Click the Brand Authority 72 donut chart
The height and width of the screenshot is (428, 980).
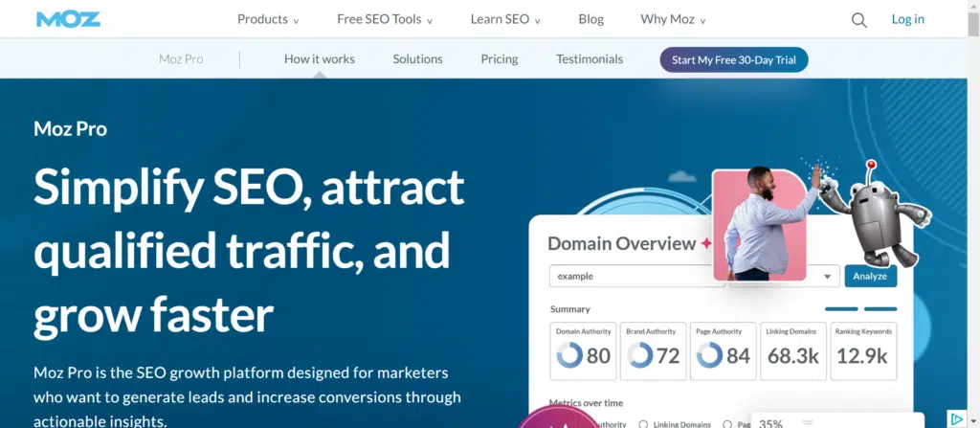click(x=639, y=355)
